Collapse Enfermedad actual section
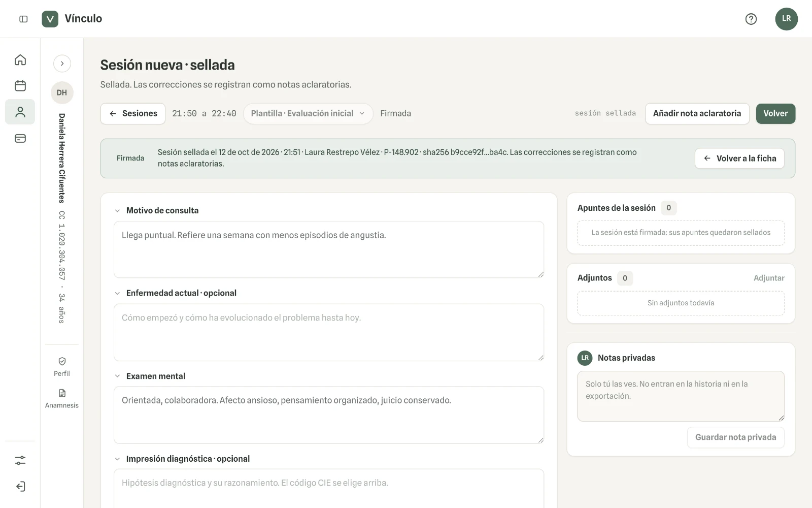 coord(117,293)
